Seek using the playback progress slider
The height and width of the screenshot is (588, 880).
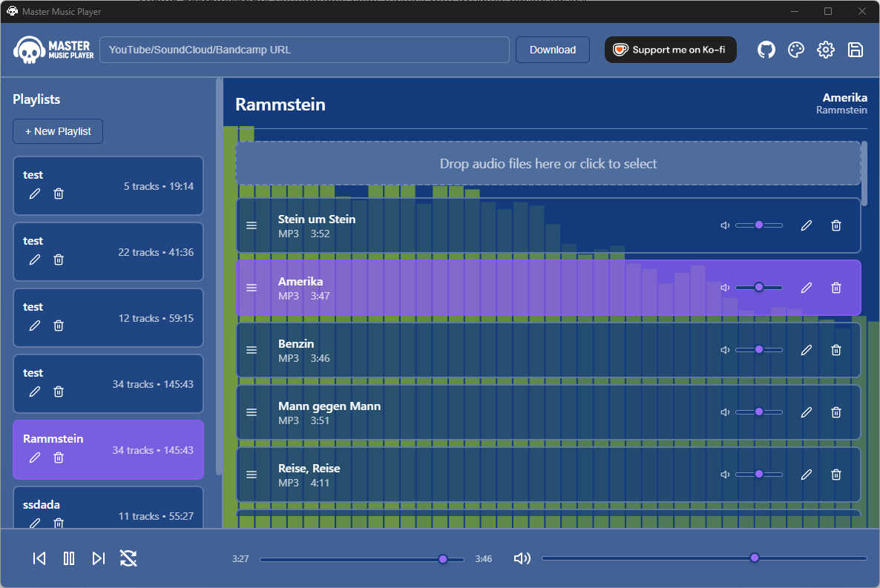[362, 559]
